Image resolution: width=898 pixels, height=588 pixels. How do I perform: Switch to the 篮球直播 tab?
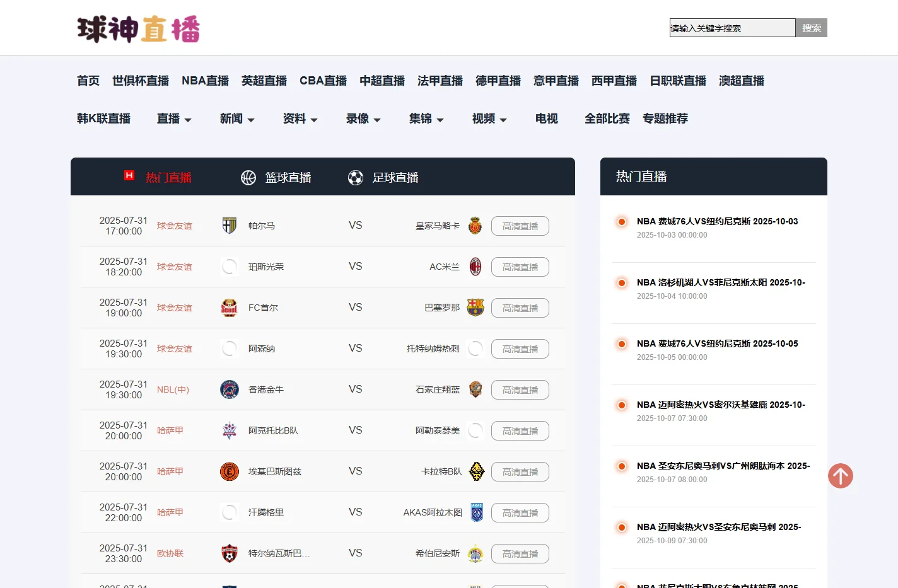pyautogui.click(x=288, y=178)
